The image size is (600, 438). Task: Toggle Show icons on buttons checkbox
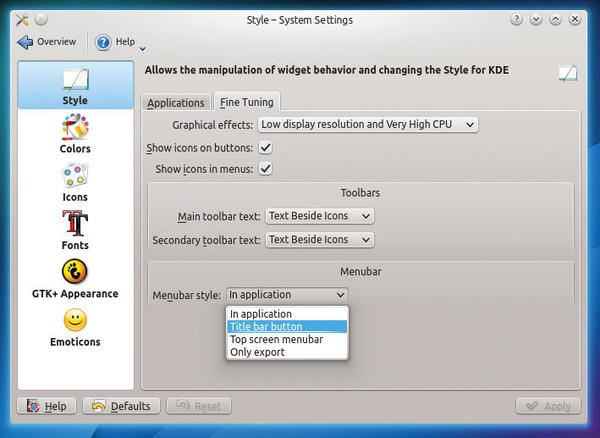point(265,148)
